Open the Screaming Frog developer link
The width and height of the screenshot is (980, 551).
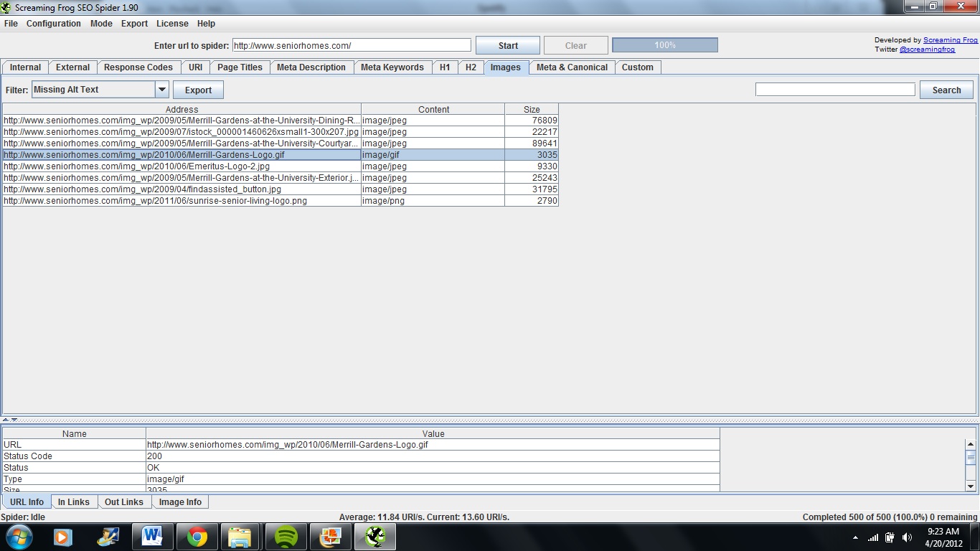(951, 40)
